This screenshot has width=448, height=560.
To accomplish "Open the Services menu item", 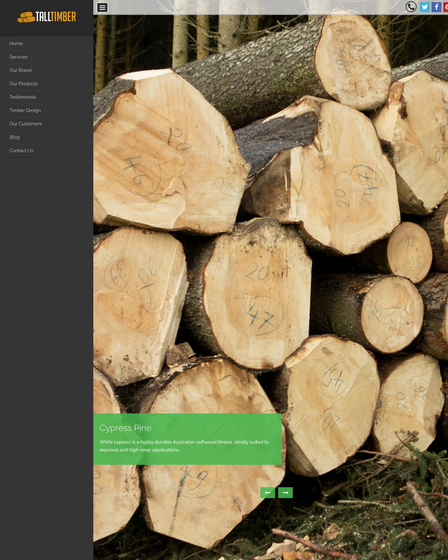I will pyautogui.click(x=46, y=57).
